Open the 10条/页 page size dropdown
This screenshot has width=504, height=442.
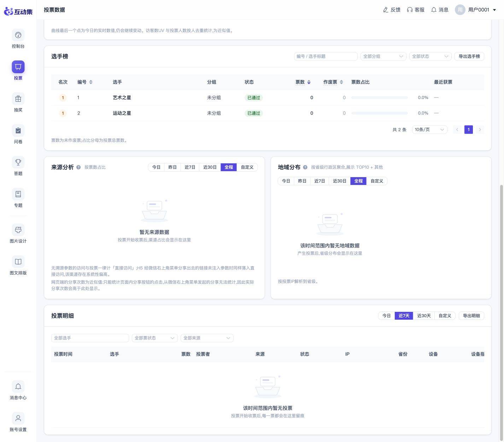[429, 130]
